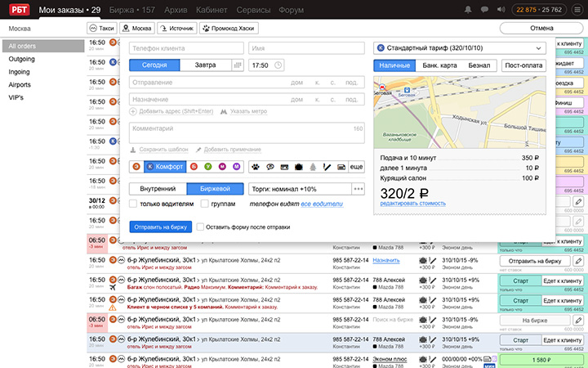Switch to Внутренний order type
Viewport: 588px width, 368px height.
pyautogui.click(x=158, y=189)
